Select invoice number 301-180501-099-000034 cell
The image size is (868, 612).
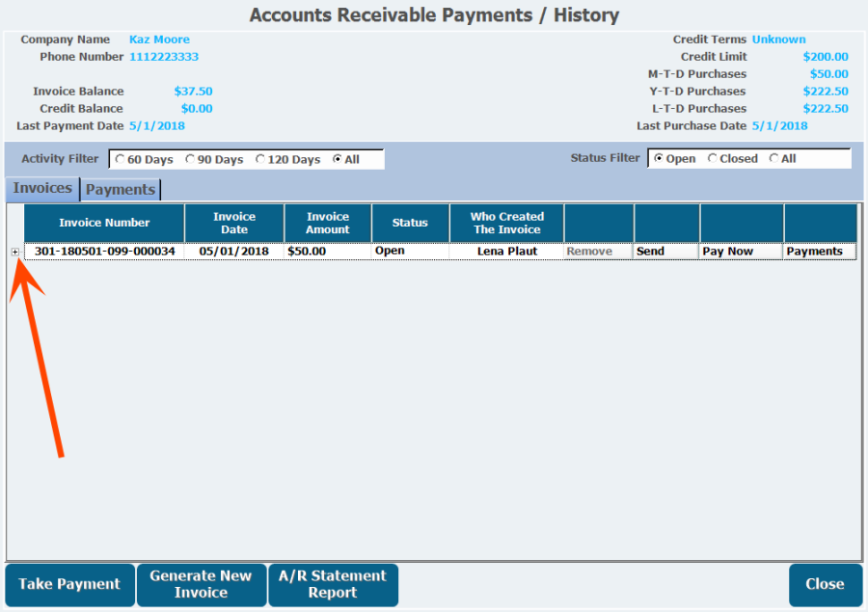pos(104,252)
